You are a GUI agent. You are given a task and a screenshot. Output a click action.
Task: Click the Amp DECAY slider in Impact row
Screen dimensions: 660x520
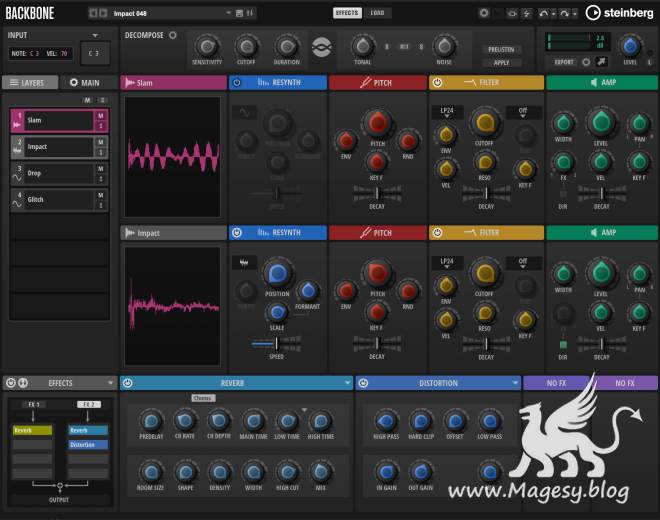601,344
